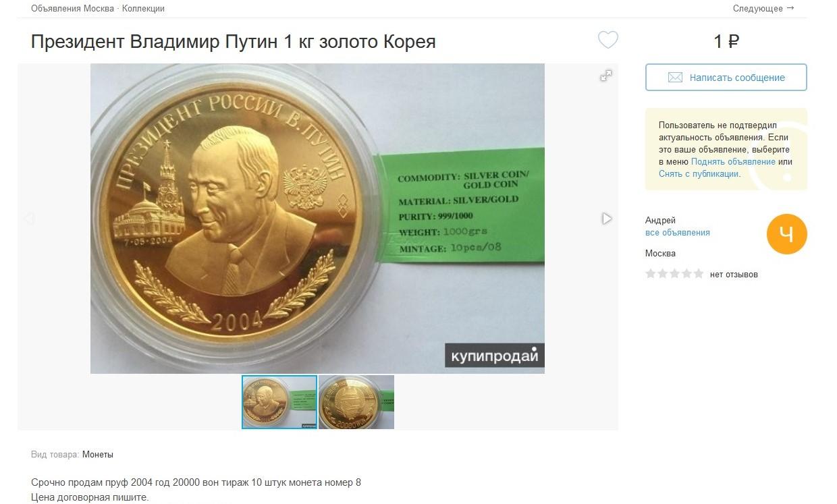
Task: Click the купипродай watermark logo
Action: tap(494, 356)
